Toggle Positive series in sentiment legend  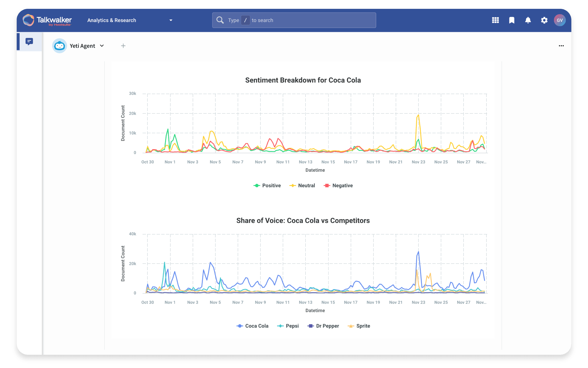pos(267,185)
